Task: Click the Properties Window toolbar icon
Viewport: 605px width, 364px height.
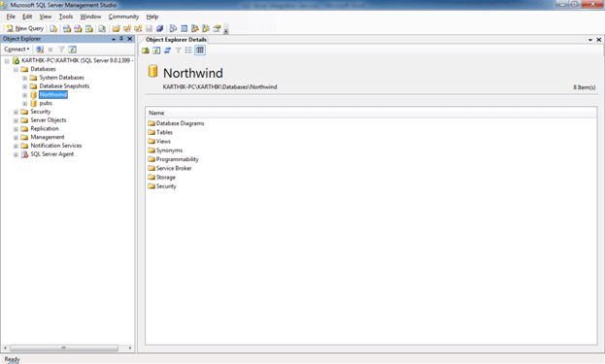Action: coord(217,28)
